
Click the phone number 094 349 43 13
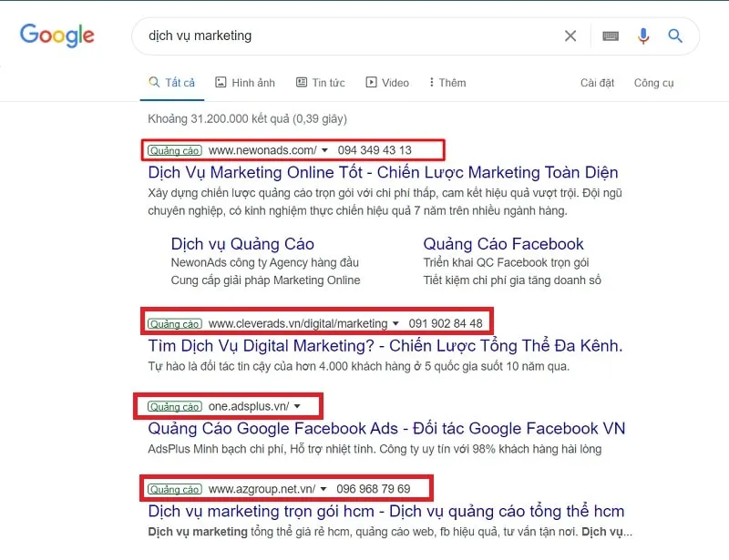coord(375,150)
